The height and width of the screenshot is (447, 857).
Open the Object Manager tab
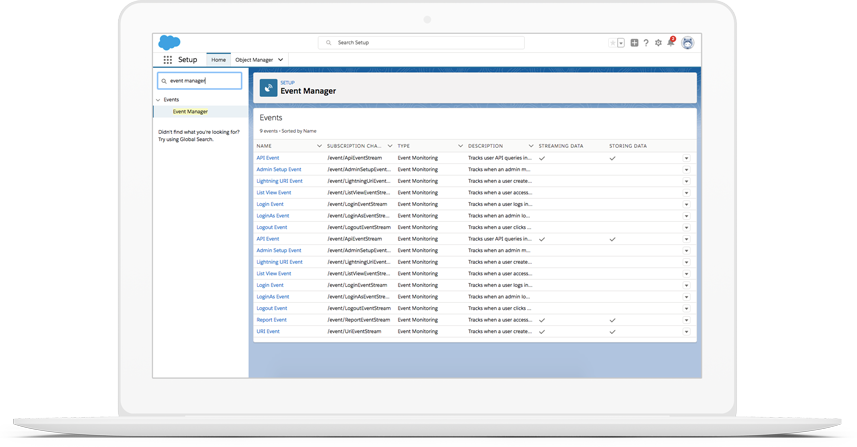pyautogui.click(x=254, y=60)
